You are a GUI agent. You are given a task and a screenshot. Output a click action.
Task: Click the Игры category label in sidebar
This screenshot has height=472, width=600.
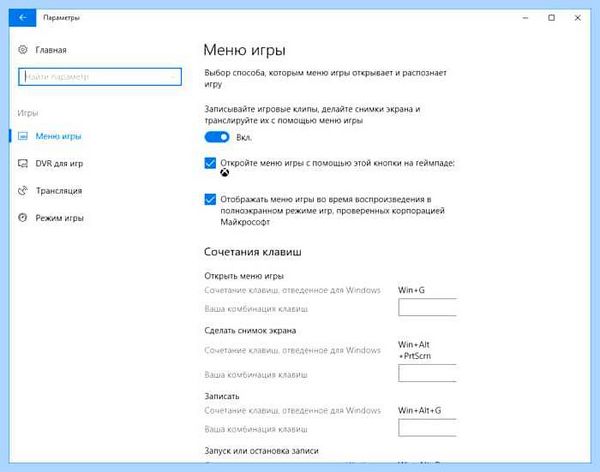(28, 113)
